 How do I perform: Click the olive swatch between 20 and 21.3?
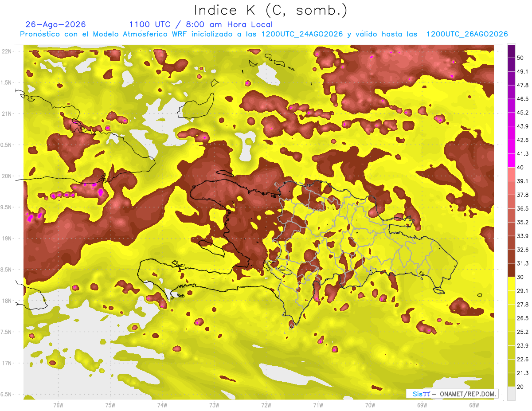pyautogui.click(x=511, y=380)
